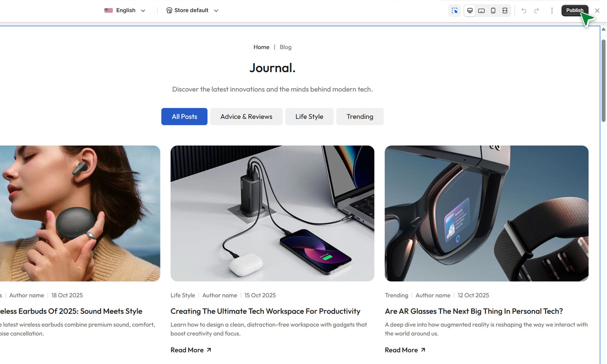Click the vertical scrollbar thumb
The image size is (607, 364).
pos(604,80)
